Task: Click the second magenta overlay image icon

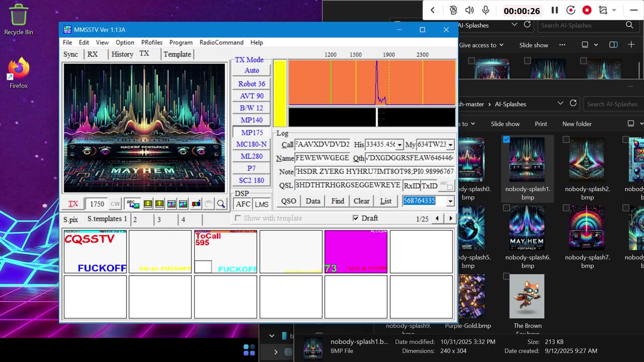Action: tap(183, 204)
